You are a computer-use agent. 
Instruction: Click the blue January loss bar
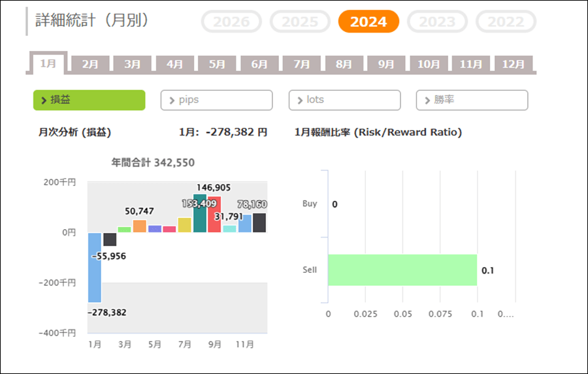tap(95, 267)
